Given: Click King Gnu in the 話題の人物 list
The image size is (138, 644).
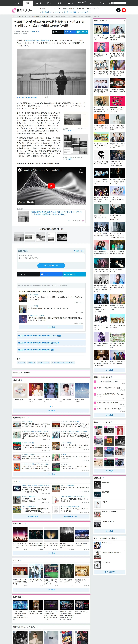Looking at the screenshot, I should point(106,482).
